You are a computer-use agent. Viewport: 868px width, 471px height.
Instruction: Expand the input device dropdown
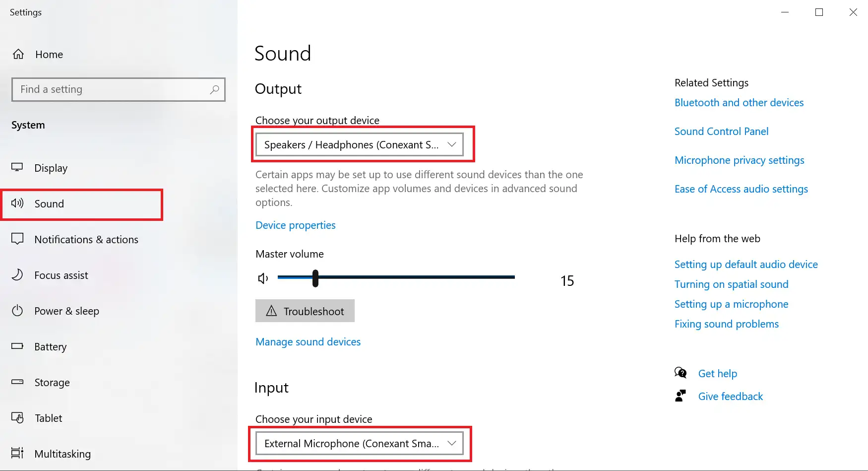tap(451, 443)
